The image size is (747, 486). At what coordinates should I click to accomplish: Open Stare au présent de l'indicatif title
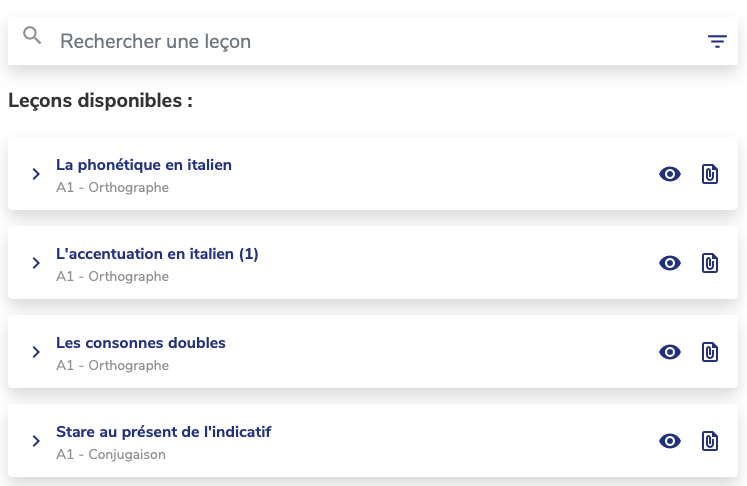164,432
